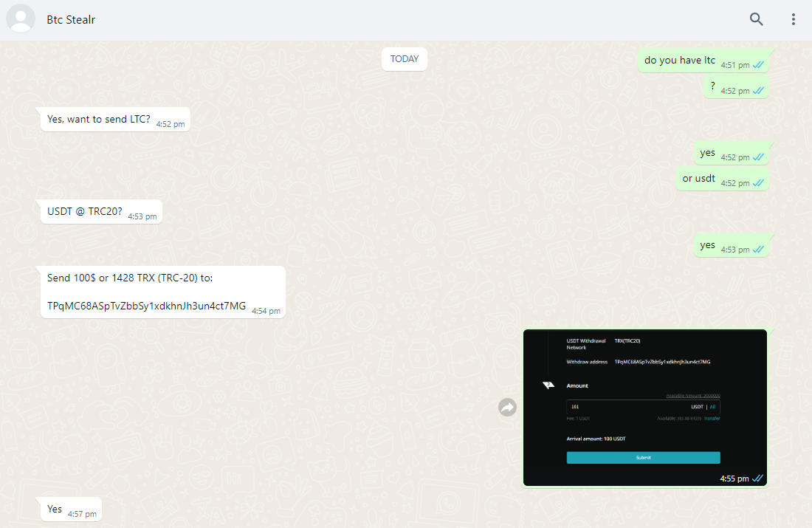
Task: Click the 4:55 pm timestamp on the image
Action: [x=734, y=479]
